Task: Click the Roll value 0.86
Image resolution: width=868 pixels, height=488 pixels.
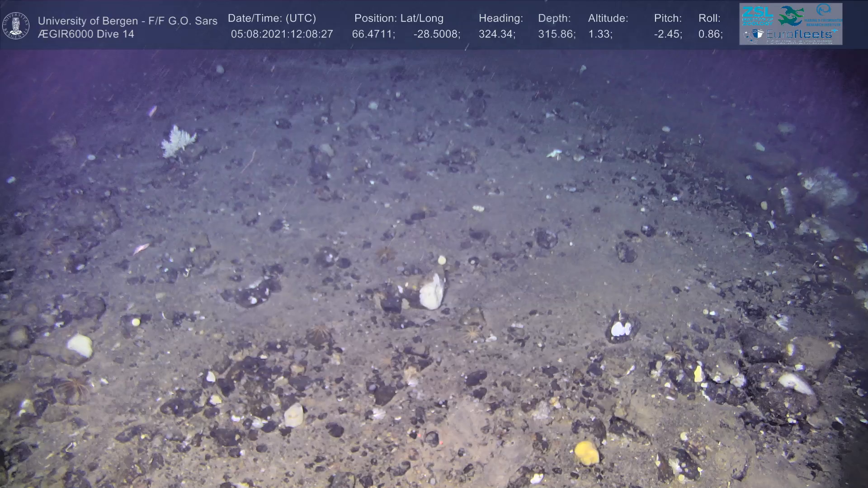Action: pos(710,34)
